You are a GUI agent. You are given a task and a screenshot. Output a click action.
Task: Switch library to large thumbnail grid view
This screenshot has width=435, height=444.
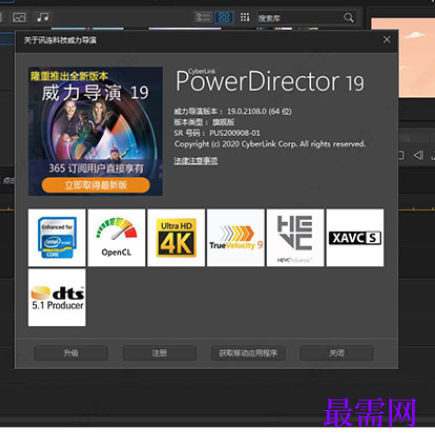pos(224,17)
